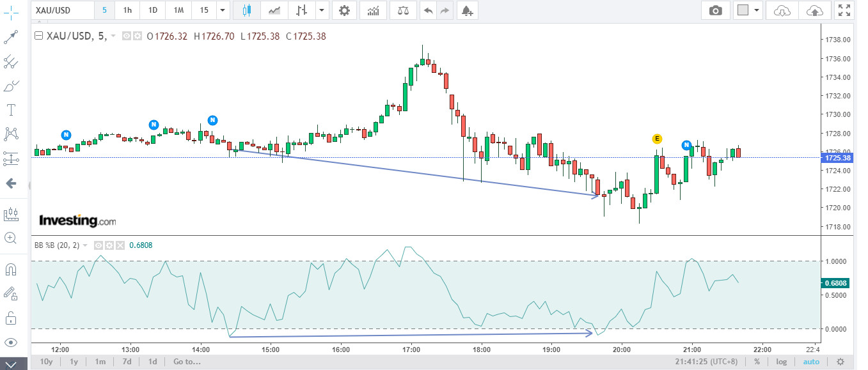868x370 pixels.
Task: Open the indicators panel icon
Action: pos(373,10)
